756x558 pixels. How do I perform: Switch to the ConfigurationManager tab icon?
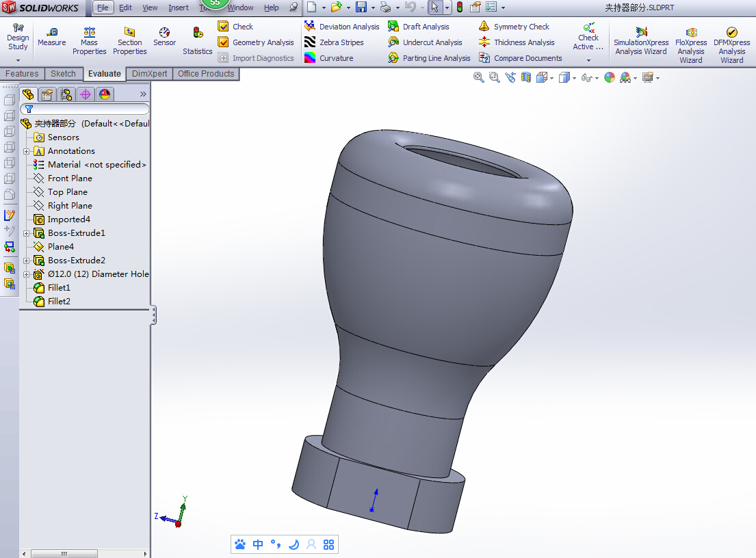pos(66,94)
